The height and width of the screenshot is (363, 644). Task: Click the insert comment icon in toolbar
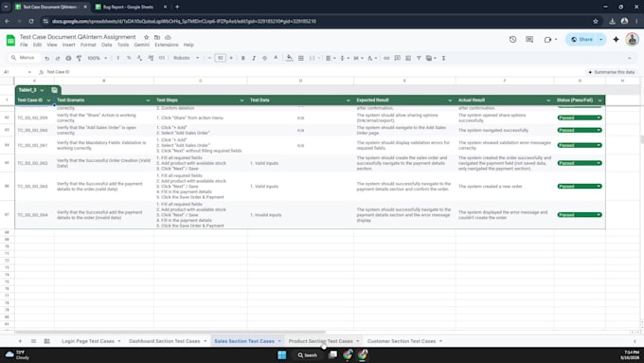(397, 59)
